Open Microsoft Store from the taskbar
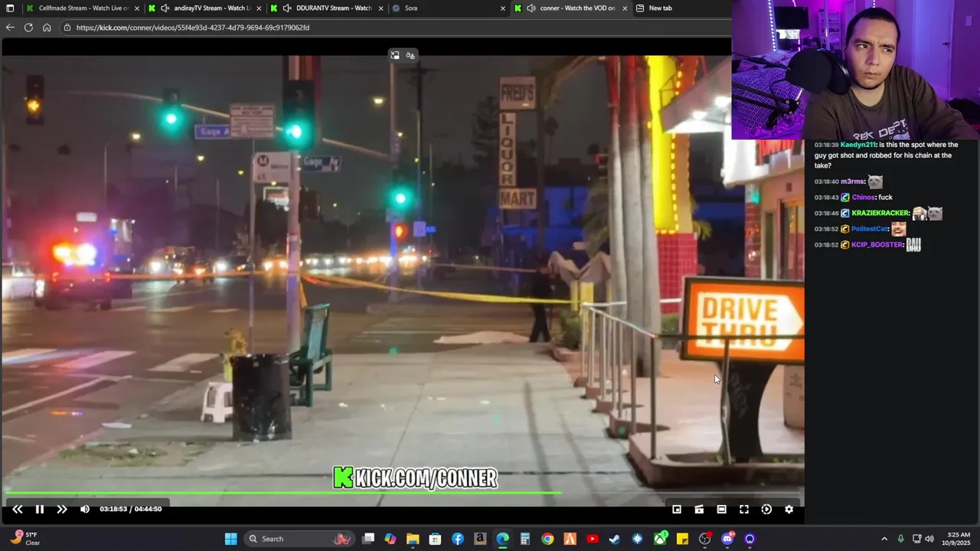This screenshot has width=980, height=551. click(x=435, y=539)
